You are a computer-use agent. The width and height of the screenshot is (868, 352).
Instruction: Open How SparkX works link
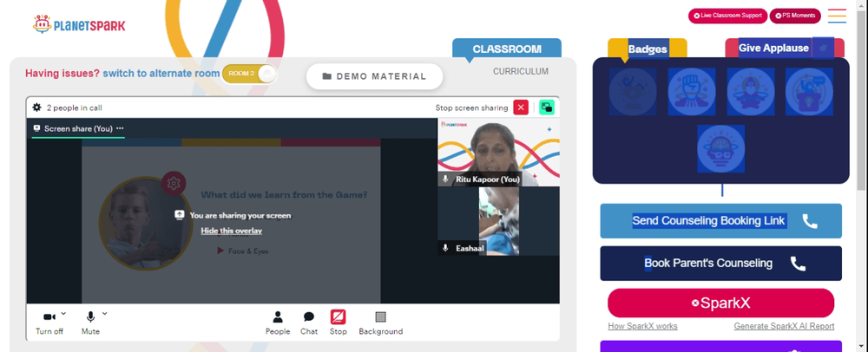642,326
